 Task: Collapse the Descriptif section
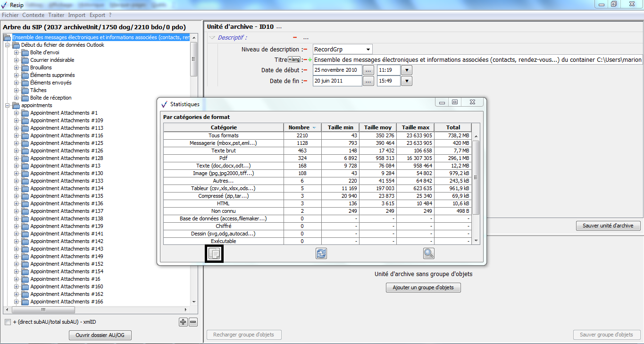click(x=212, y=38)
